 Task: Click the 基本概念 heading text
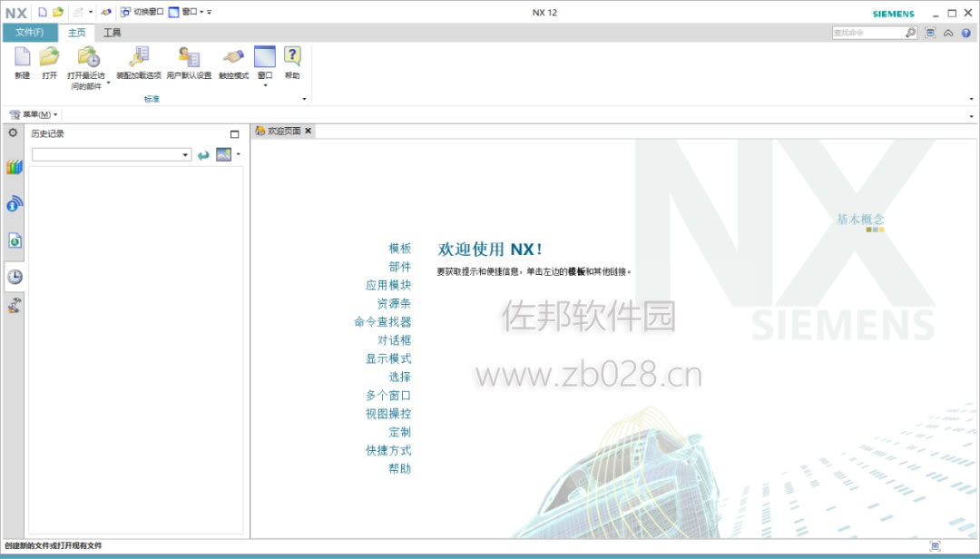click(x=860, y=219)
